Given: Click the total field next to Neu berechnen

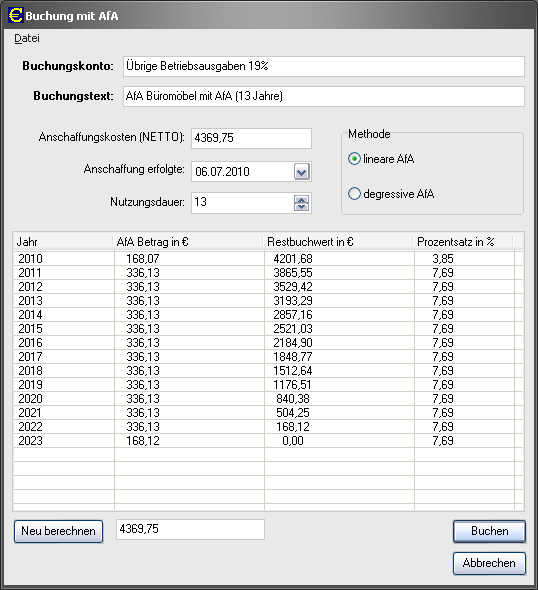Looking at the screenshot, I should coord(190,529).
